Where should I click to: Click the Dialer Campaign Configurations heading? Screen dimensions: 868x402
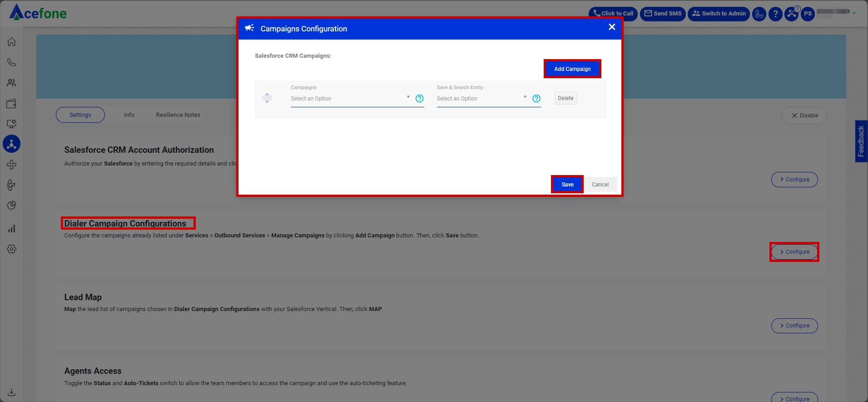coord(125,223)
